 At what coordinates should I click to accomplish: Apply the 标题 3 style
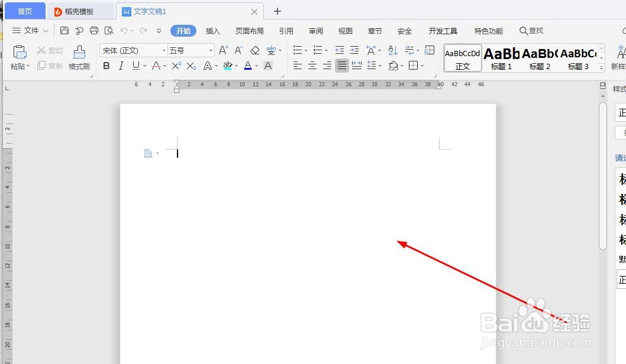coord(578,58)
